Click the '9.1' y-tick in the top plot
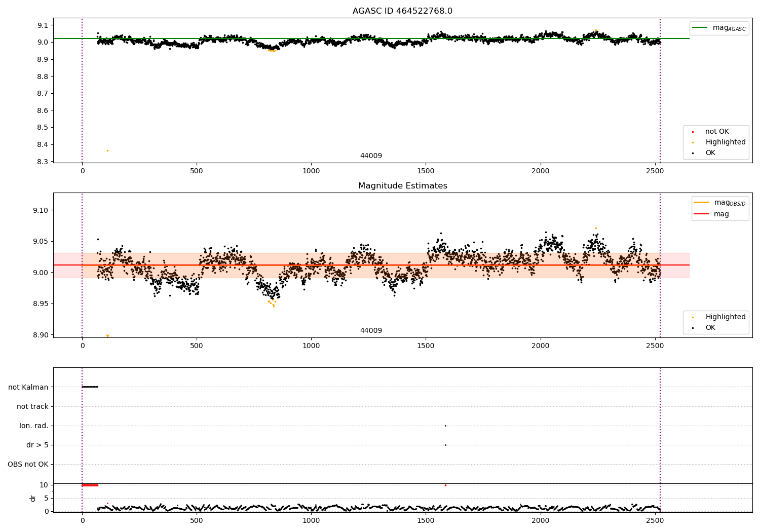 [43, 25]
